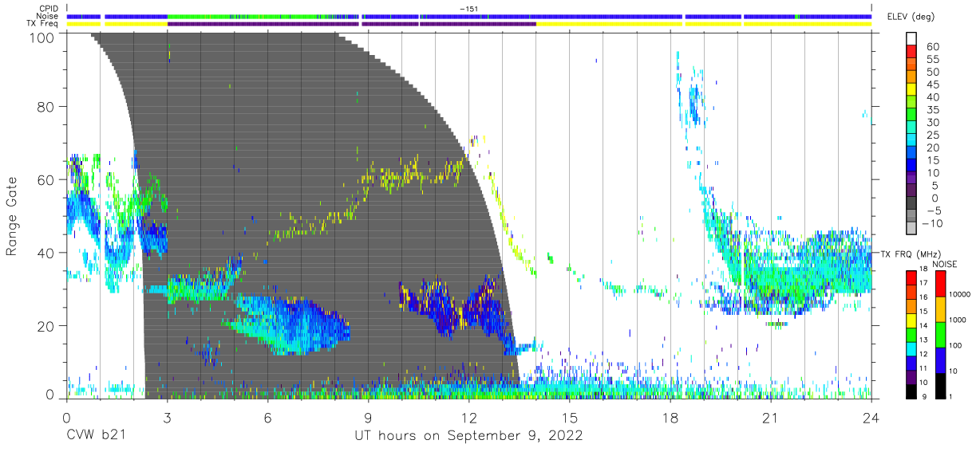The image size is (980, 452).
Task: Click the x-axis tick label '24'
Action: pos(871,417)
